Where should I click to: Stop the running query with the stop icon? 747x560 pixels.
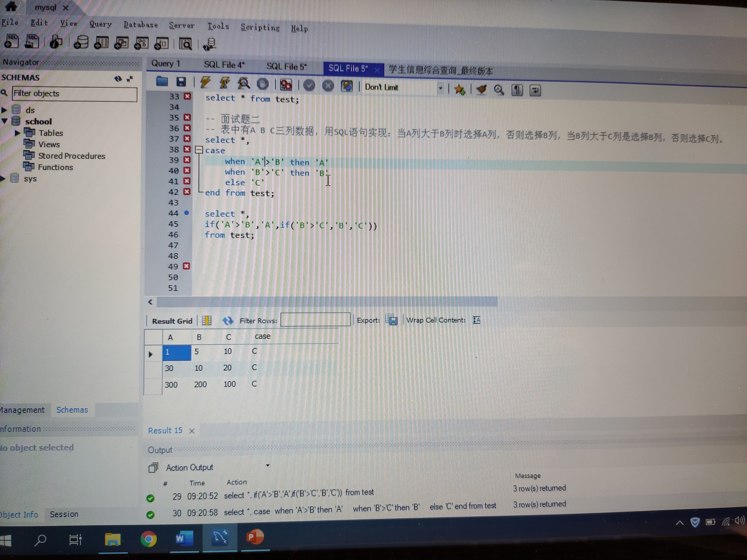(x=263, y=84)
